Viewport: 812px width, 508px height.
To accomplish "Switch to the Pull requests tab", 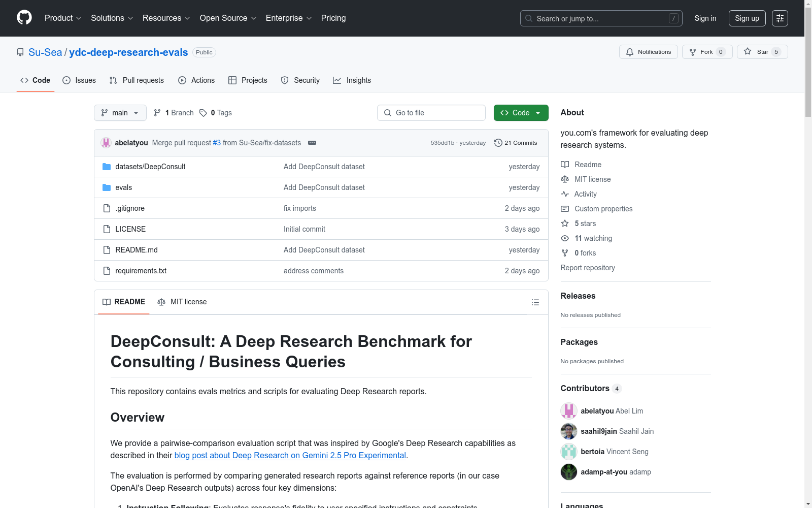I will pos(137,80).
